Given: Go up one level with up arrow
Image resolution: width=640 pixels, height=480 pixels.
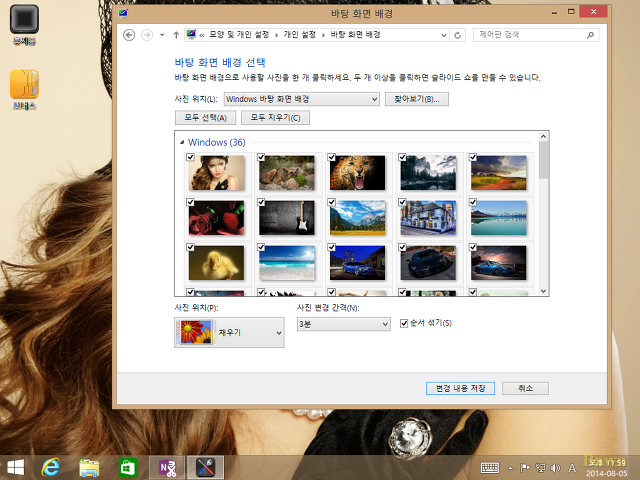Looking at the screenshot, I should click(x=176, y=35).
